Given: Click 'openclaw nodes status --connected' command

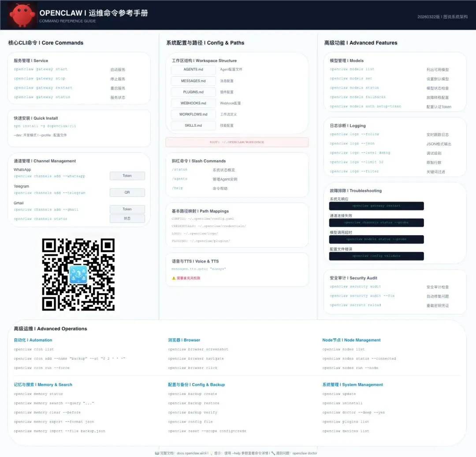Looking at the screenshot, I should pos(359,359).
